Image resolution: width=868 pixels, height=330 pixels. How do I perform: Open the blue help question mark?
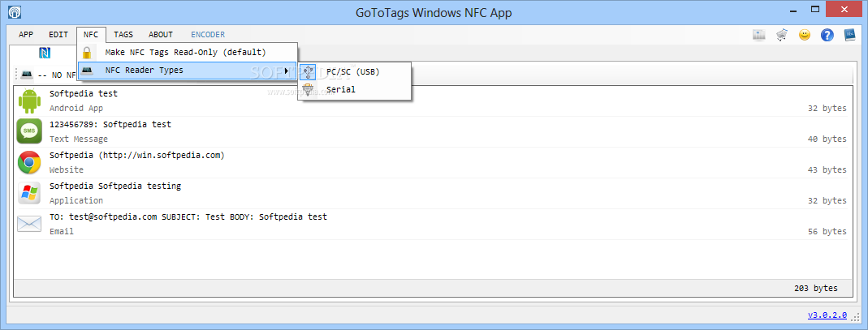coord(827,36)
